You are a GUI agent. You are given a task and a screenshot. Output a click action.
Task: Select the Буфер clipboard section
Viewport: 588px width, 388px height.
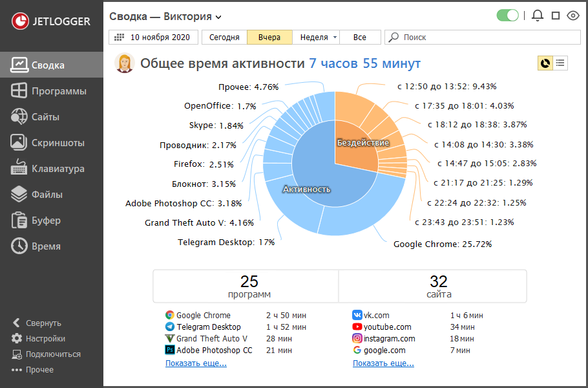point(37,221)
